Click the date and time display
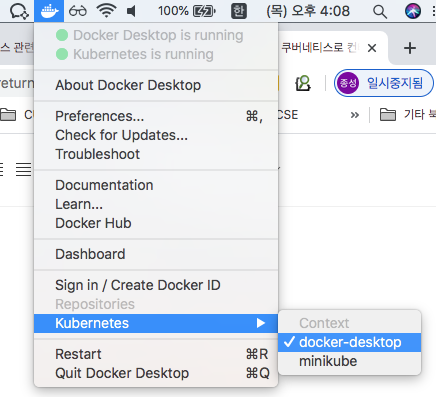The width and height of the screenshot is (436, 397). pos(308,11)
